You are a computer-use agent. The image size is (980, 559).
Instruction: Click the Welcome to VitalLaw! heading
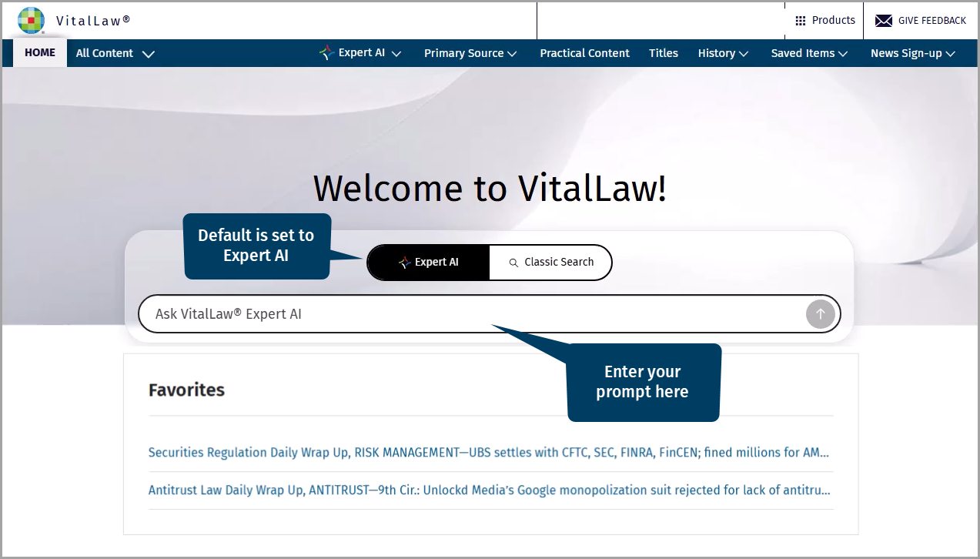[490, 189]
